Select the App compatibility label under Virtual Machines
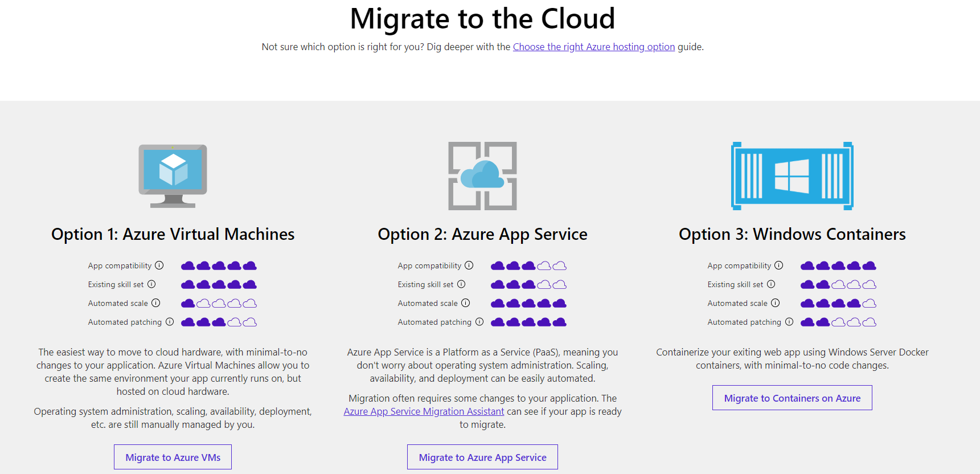This screenshot has height=474, width=980. 120,265
